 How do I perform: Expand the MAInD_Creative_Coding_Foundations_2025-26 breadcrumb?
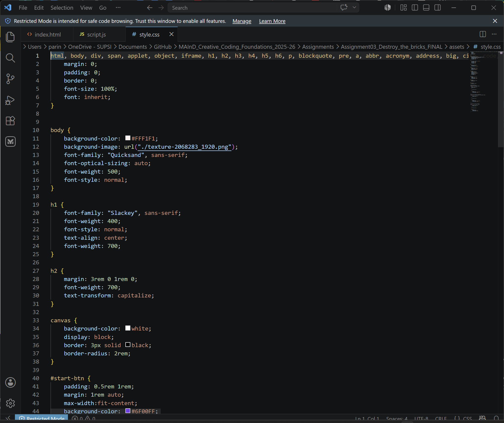(x=237, y=47)
